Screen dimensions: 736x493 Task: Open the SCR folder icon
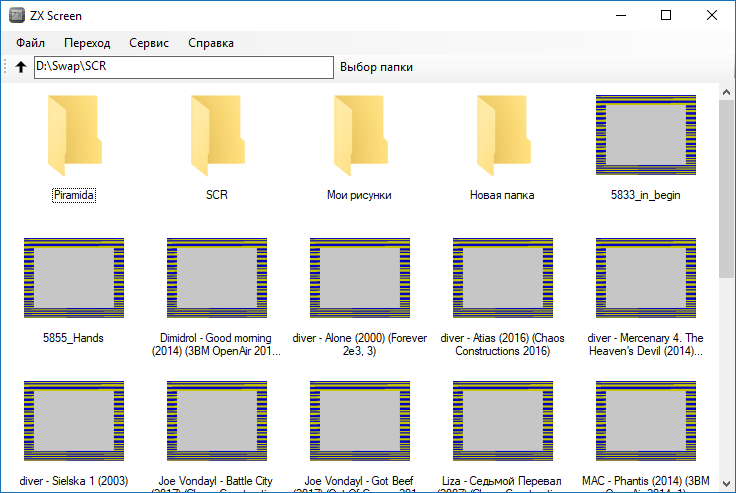pos(217,136)
